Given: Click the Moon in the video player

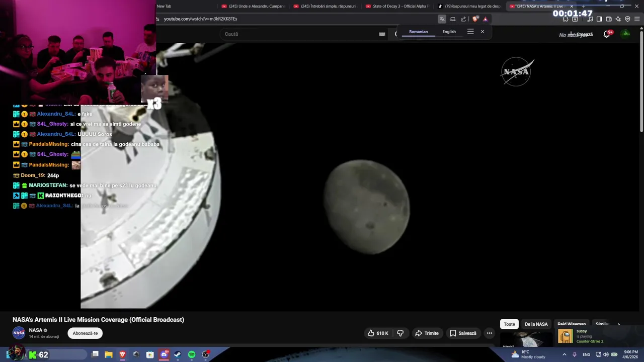Looking at the screenshot, I should pyautogui.click(x=367, y=207).
